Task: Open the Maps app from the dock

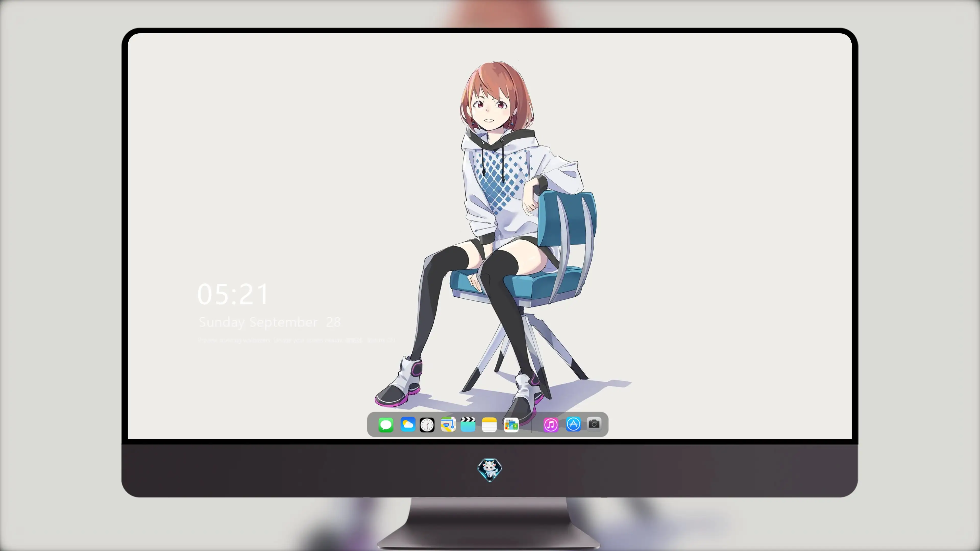Action: click(448, 424)
